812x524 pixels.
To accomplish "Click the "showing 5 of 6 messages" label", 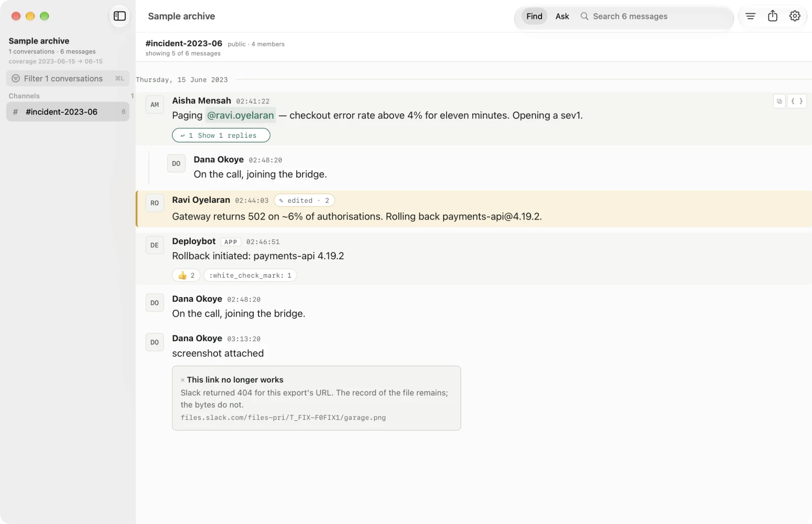I will click(183, 53).
